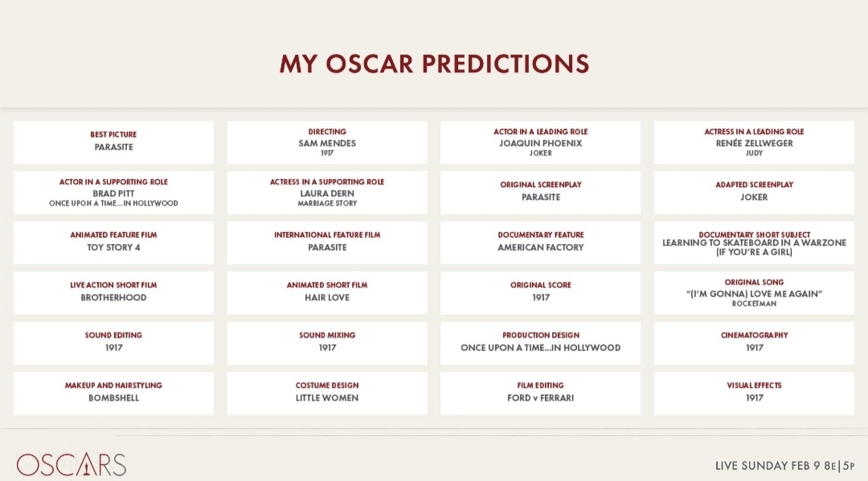Click Documentary Feature American Factory card

tap(540, 243)
